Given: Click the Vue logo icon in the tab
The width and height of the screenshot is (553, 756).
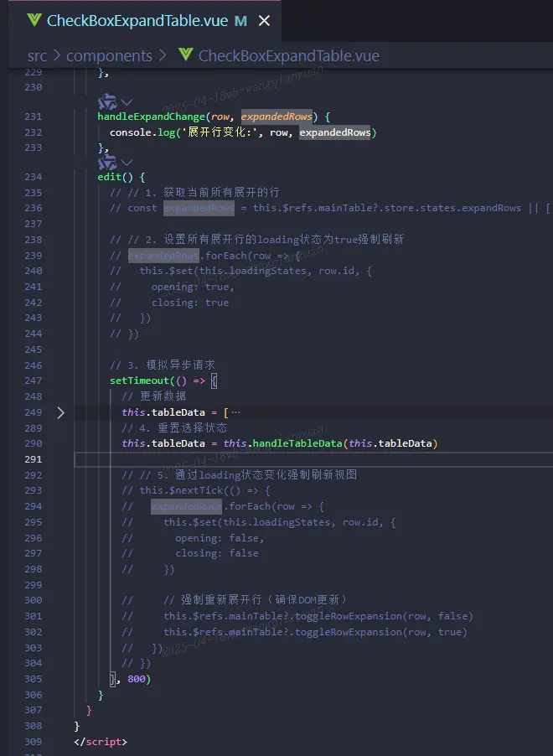Looking at the screenshot, I should coord(34,20).
